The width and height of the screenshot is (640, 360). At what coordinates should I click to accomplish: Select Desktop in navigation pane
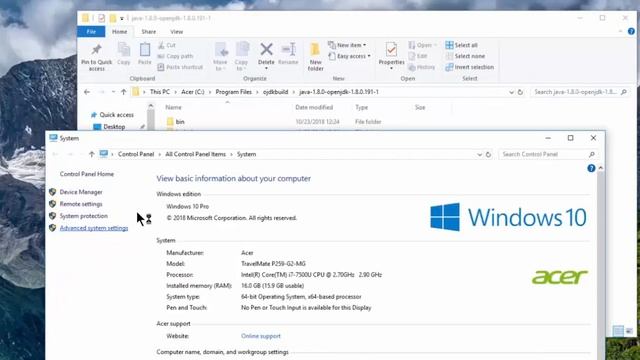click(x=114, y=127)
